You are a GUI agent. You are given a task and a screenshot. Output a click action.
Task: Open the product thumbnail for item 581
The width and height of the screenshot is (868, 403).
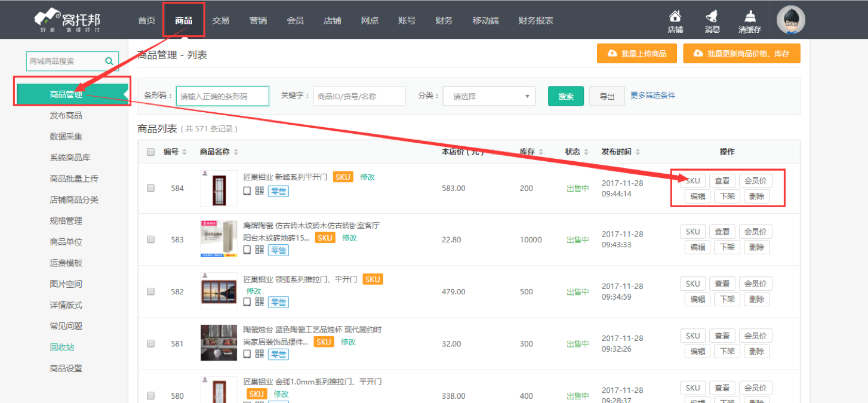tap(218, 343)
